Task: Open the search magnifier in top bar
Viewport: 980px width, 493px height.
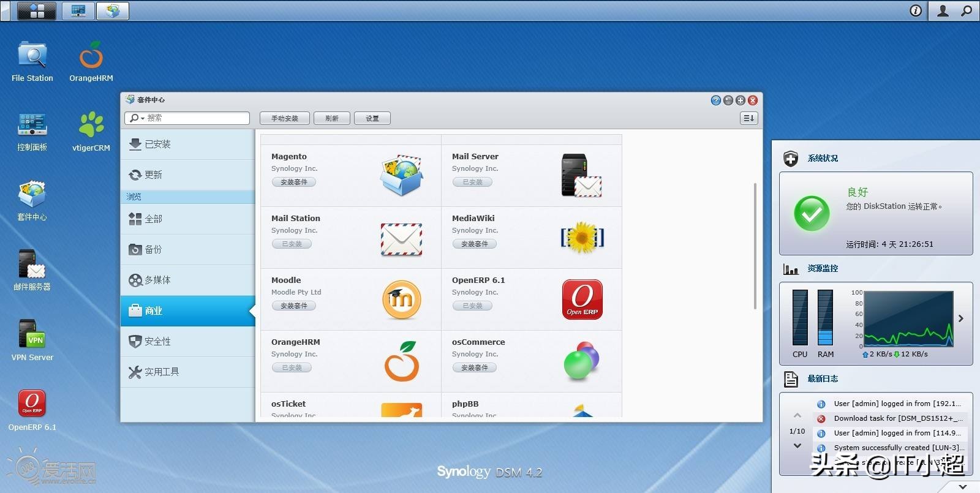Action: (967, 10)
